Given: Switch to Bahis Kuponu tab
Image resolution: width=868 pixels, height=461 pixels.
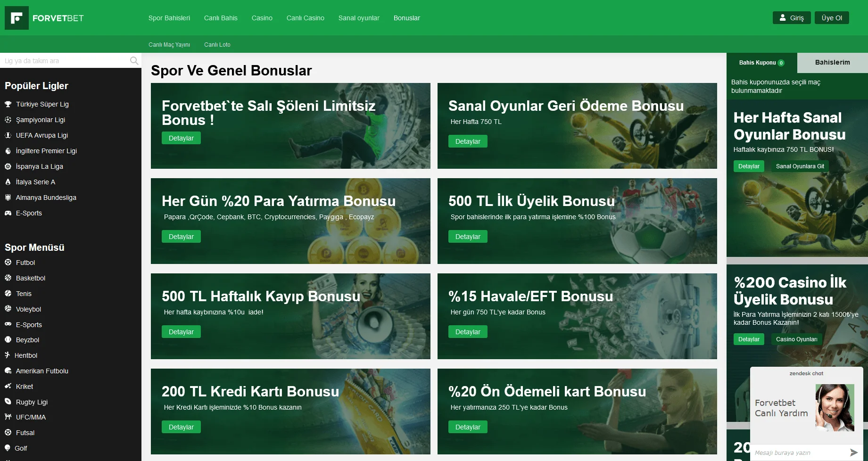Looking at the screenshot, I should pyautogui.click(x=761, y=63).
